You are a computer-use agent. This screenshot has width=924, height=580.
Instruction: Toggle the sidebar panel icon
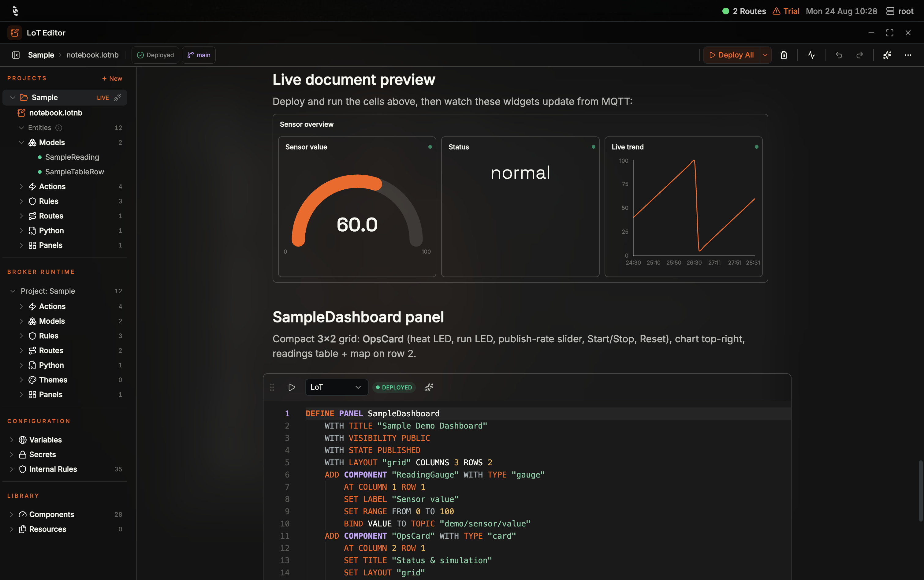click(x=16, y=55)
